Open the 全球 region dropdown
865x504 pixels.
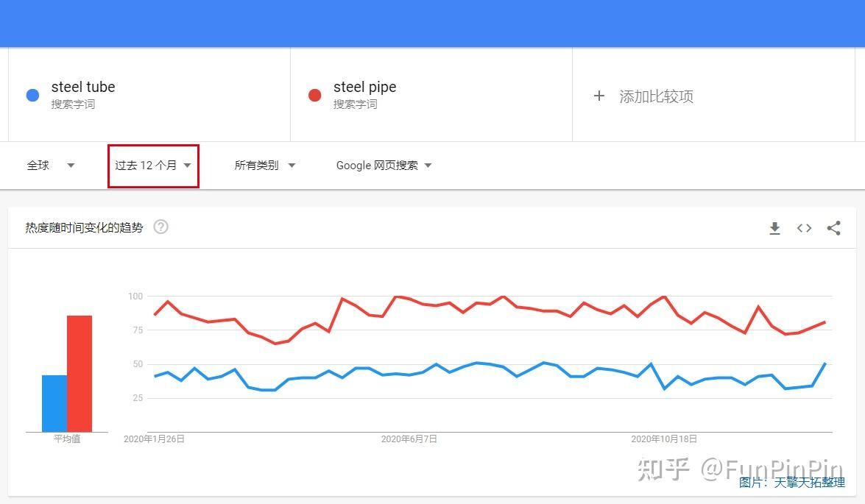50,165
